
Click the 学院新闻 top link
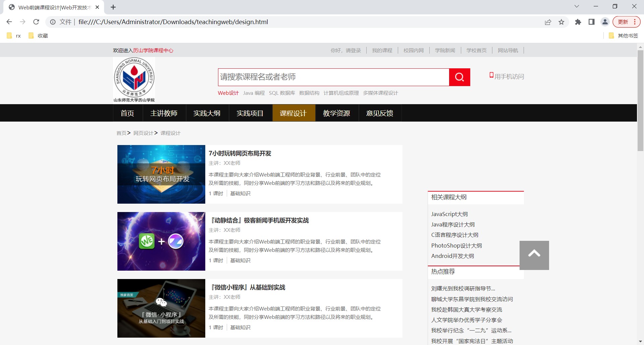coord(445,50)
